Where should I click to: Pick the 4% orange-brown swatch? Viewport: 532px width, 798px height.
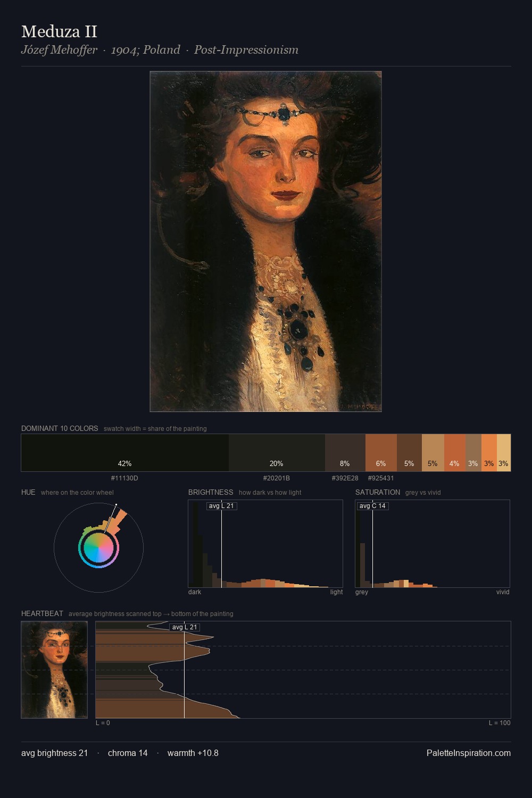[x=455, y=453]
